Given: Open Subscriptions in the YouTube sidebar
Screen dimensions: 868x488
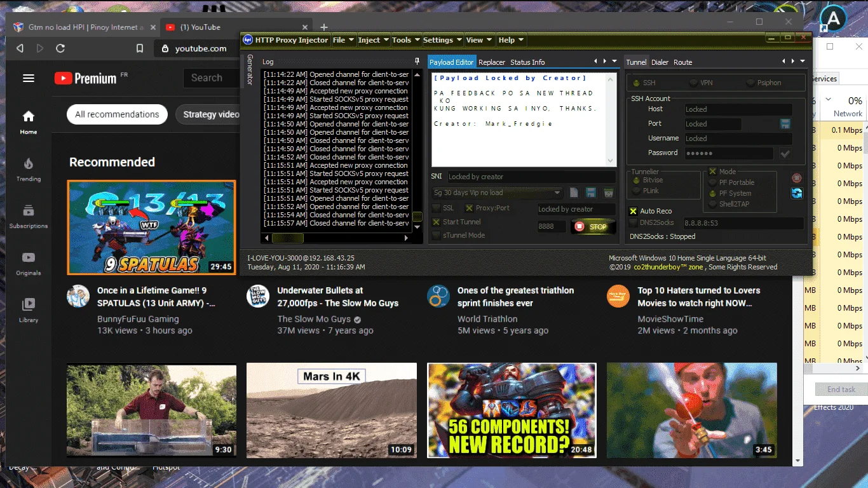Looking at the screenshot, I should pyautogui.click(x=28, y=217).
